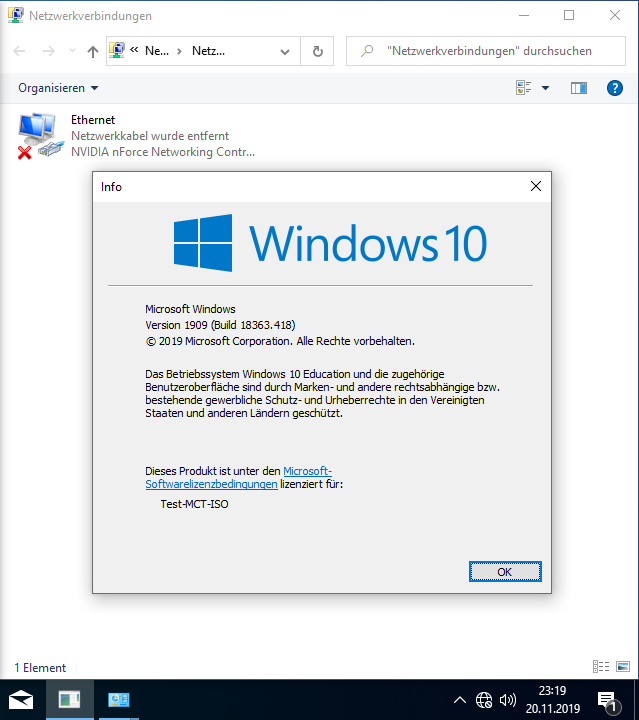Expand the recent locations dropdown arrow
639x720 pixels.
coord(72,51)
